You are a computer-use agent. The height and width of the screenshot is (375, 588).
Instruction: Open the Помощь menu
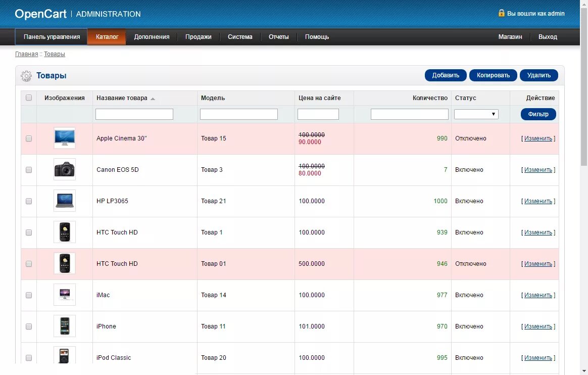point(317,37)
